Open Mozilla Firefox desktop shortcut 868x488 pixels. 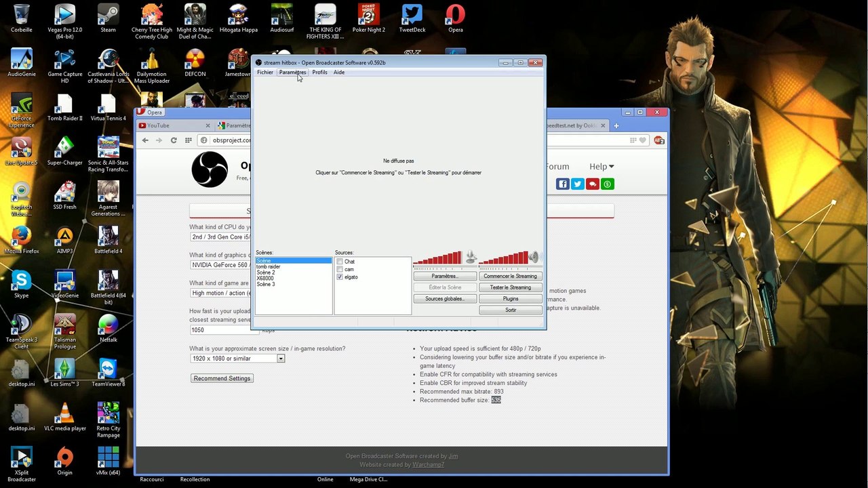(22, 240)
